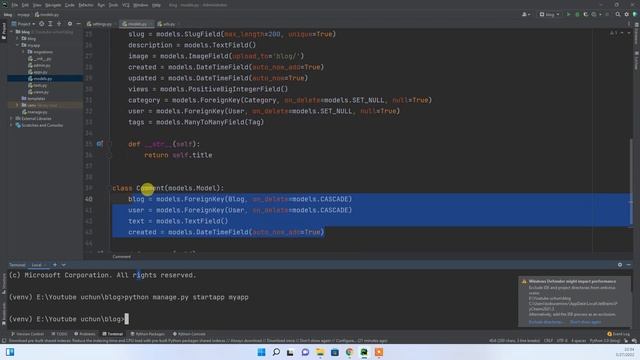The height and width of the screenshot is (360, 640).
Task: Select the models.py editor tab
Action: [x=136, y=24]
